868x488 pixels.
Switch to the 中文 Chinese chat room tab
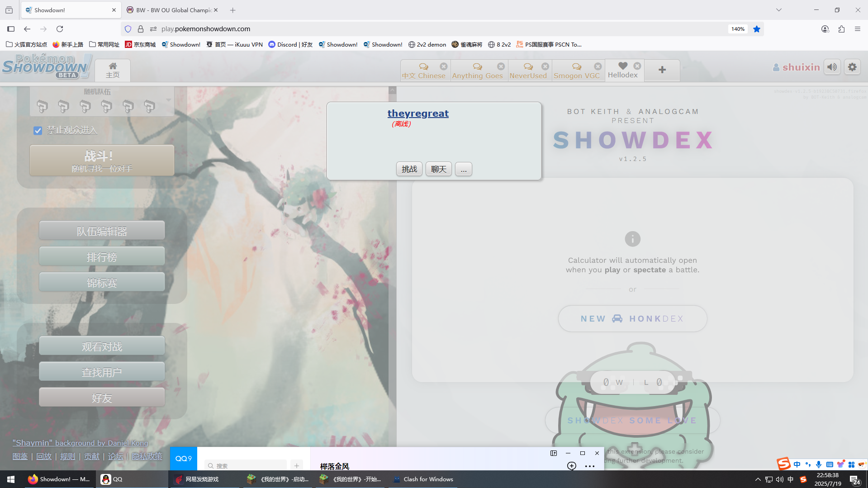(423, 71)
